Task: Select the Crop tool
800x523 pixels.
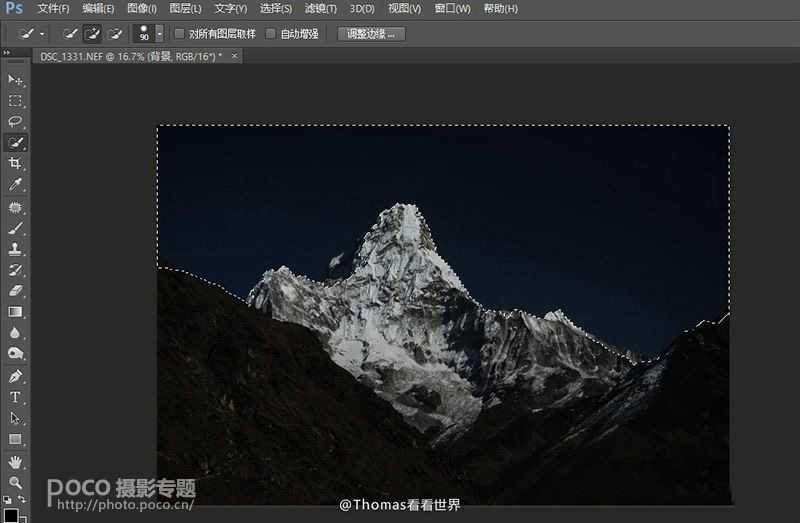Action: point(15,163)
